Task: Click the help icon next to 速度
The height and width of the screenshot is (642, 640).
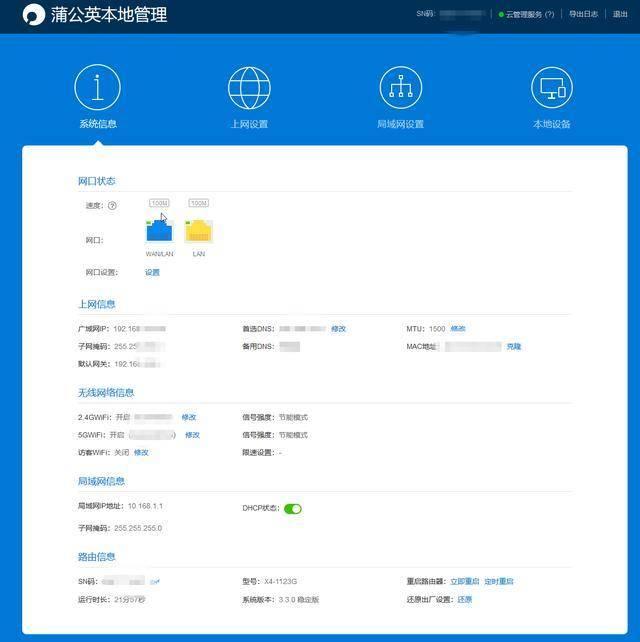Action: pos(112,206)
